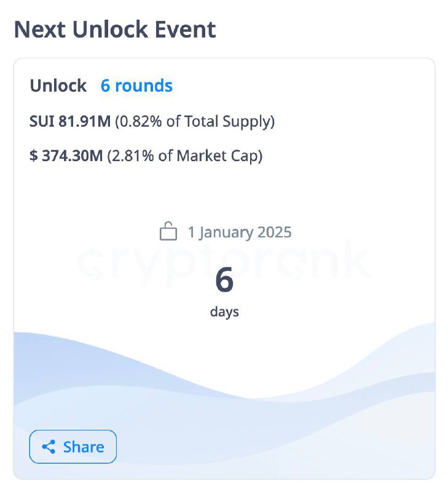Select the 1 January 2025 date
Image resolution: width=448 pixels, height=492 pixels.
(x=240, y=232)
